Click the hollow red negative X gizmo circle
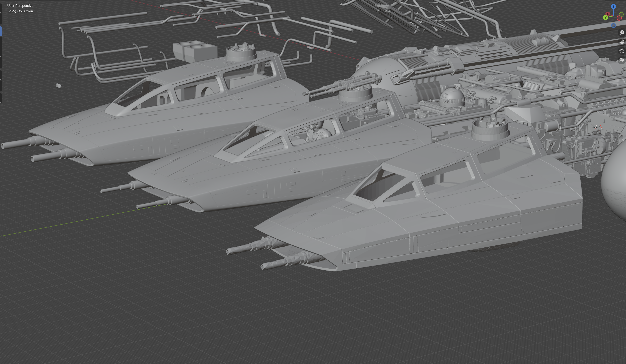Image resolution: width=626 pixels, height=364 pixels. (619, 18)
